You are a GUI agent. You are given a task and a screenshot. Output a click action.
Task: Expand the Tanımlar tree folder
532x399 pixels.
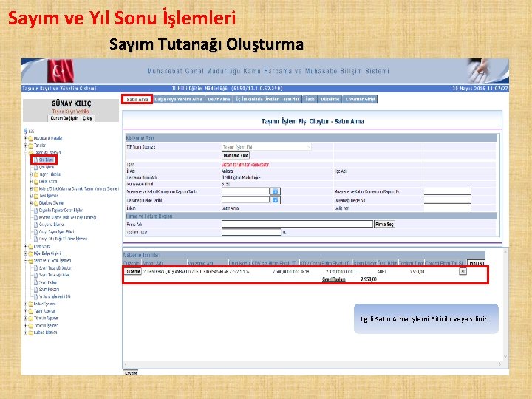pos(25,146)
